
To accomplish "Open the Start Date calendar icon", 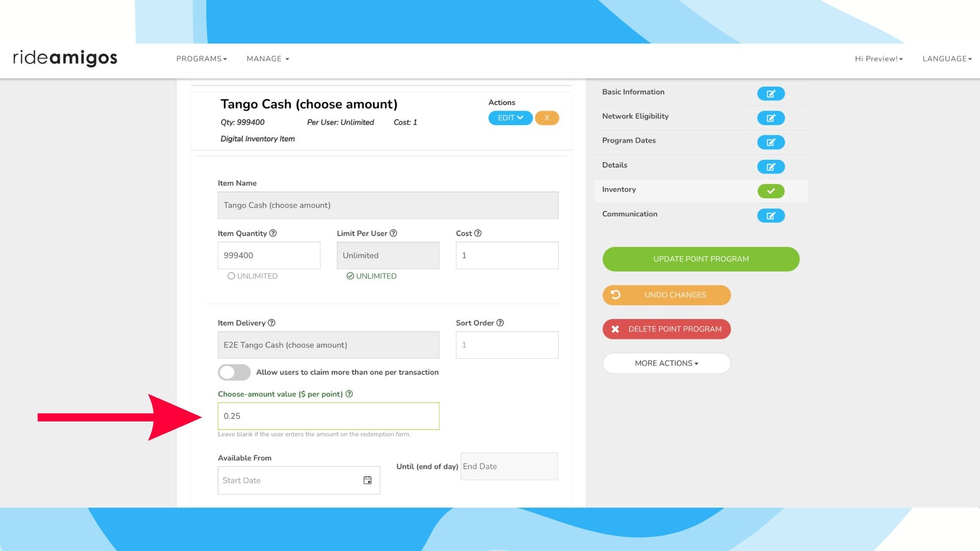I will 367,480.
